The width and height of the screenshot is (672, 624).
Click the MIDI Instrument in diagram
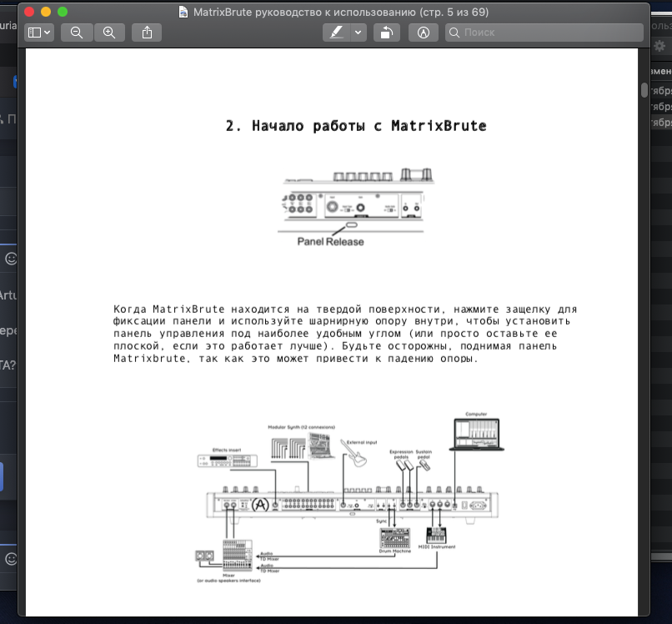pos(436,536)
